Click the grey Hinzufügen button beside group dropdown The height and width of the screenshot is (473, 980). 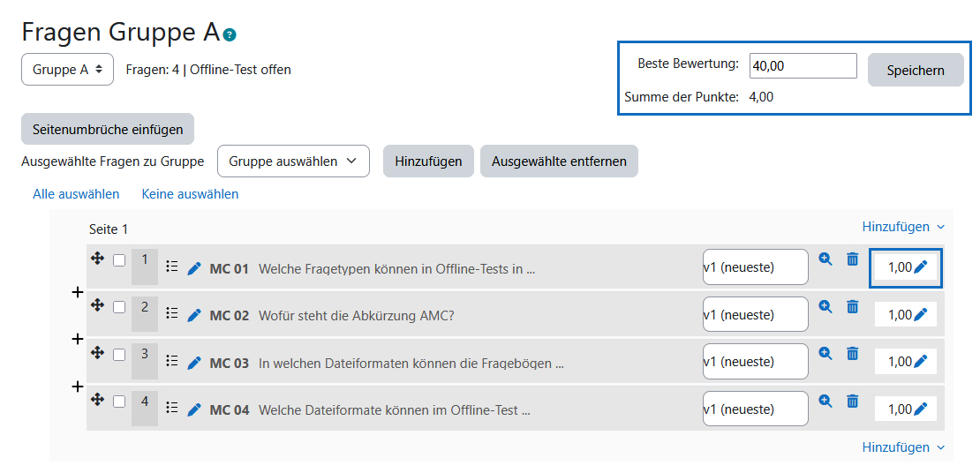coord(428,161)
